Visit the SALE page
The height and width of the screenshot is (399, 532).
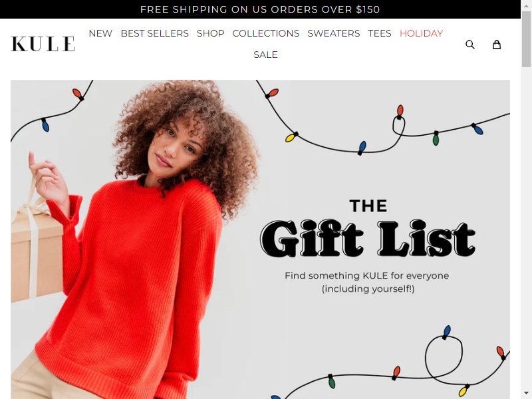(265, 55)
